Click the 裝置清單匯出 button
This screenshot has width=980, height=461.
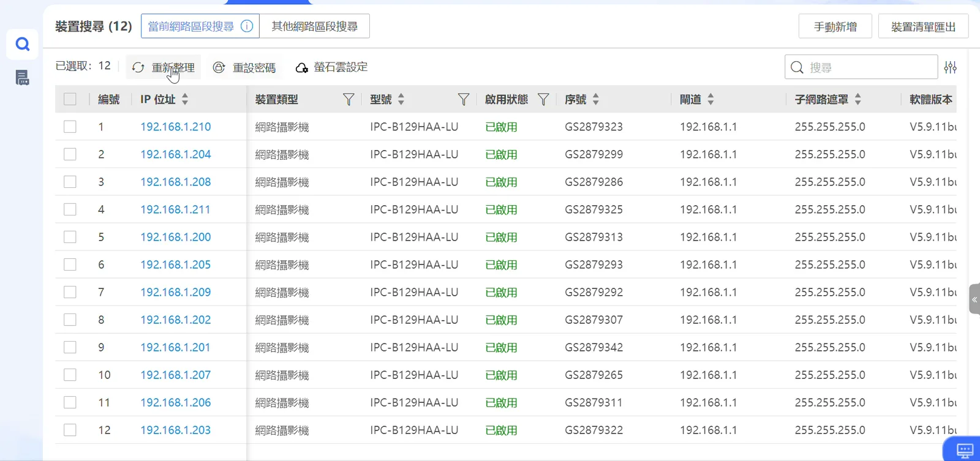click(x=923, y=26)
